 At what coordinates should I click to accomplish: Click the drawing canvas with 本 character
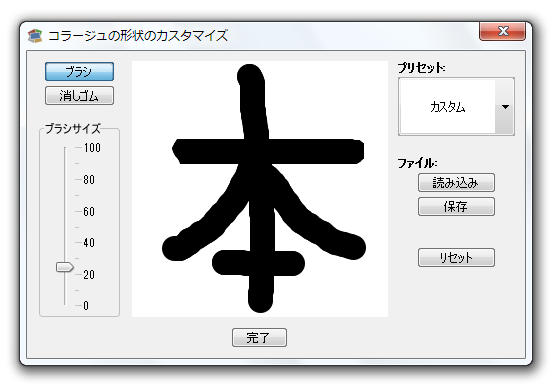(x=260, y=189)
